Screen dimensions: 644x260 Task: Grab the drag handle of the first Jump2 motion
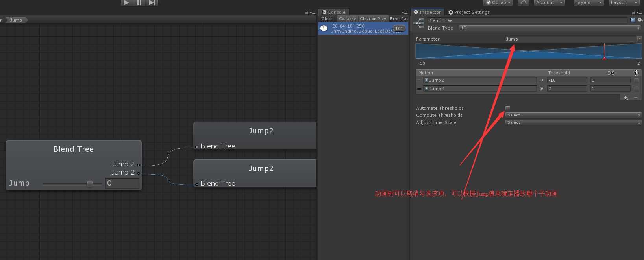click(419, 80)
